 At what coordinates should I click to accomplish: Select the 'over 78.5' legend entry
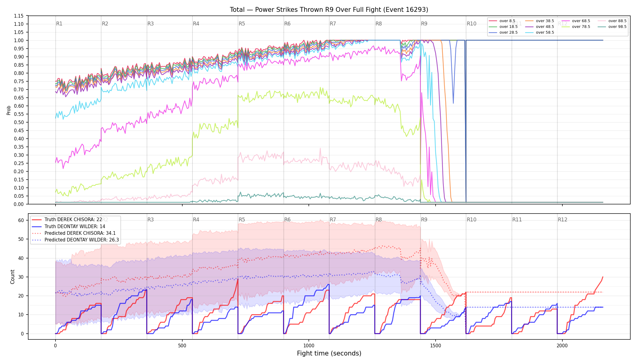point(576,27)
